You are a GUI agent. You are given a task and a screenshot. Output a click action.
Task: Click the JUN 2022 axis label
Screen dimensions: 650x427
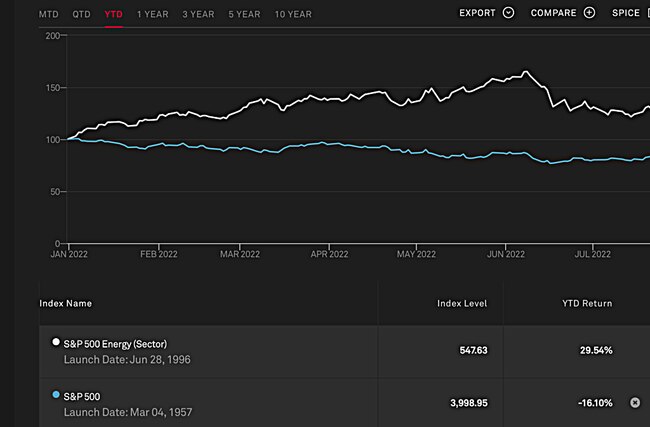(x=506, y=254)
